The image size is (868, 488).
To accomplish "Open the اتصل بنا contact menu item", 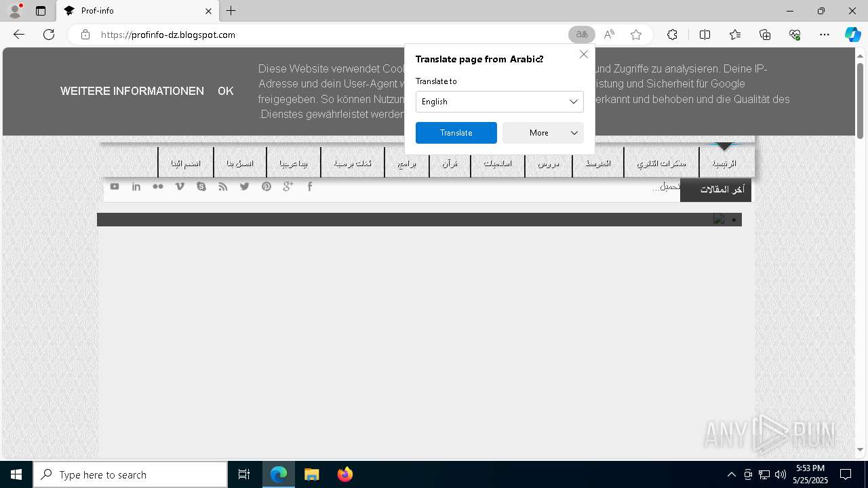I will click(240, 163).
